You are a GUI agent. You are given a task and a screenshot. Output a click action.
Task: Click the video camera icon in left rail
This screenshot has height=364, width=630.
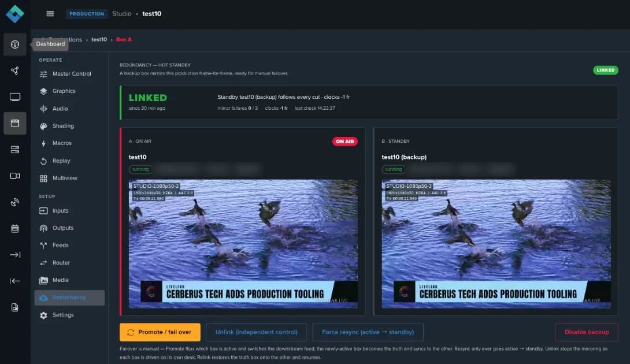15,176
